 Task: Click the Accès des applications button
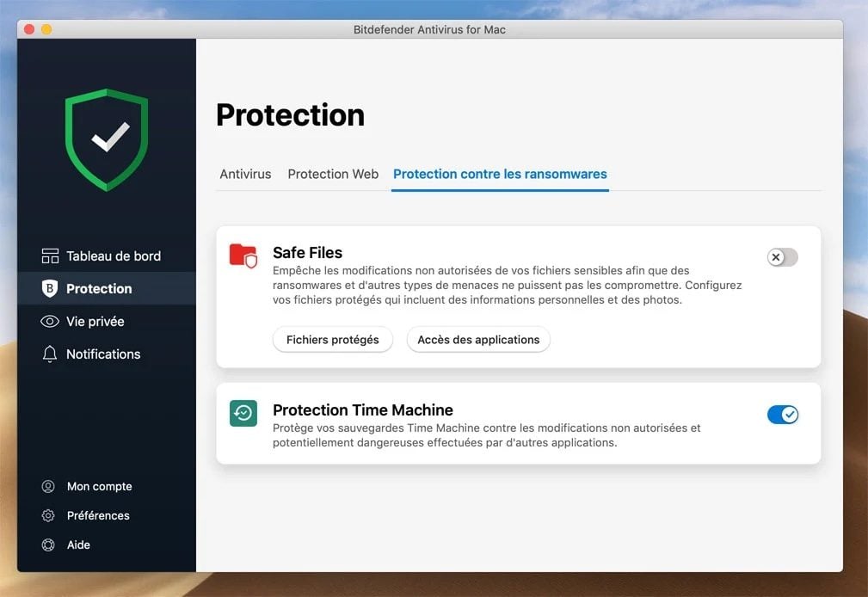pos(478,340)
